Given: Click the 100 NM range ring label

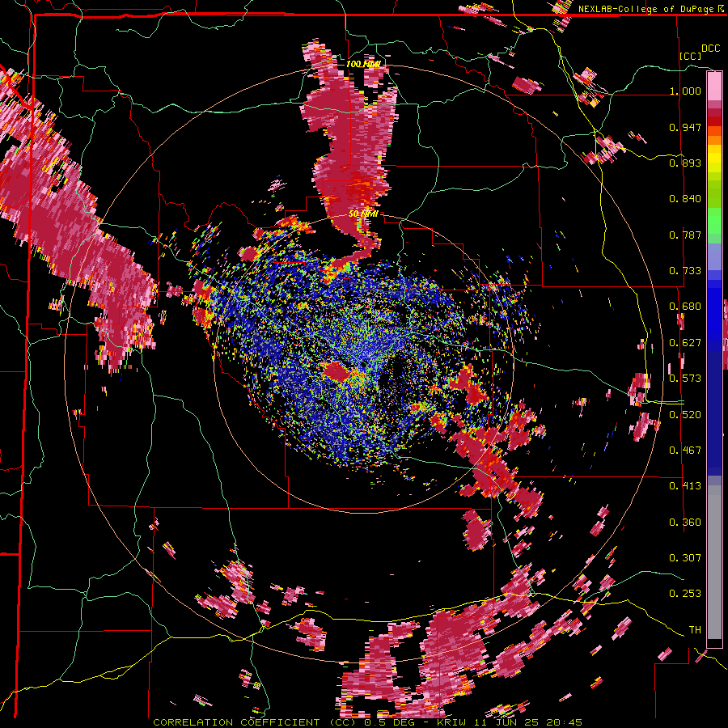Looking at the screenshot, I should coord(363,64).
